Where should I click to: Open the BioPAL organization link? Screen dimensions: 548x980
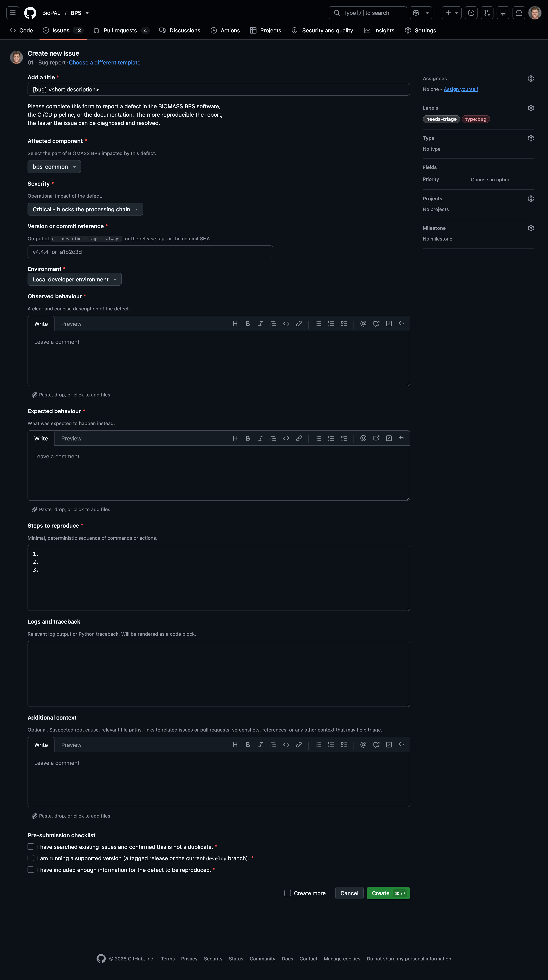(x=51, y=13)
